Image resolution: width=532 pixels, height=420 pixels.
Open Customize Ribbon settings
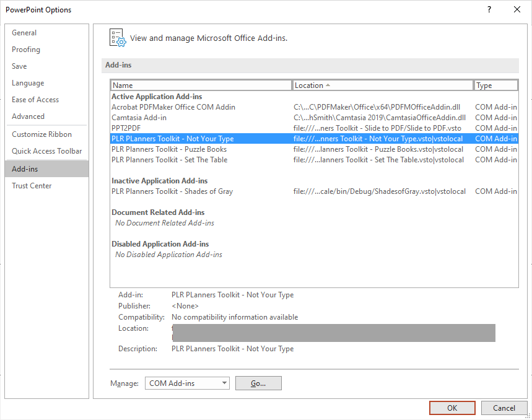41,134
